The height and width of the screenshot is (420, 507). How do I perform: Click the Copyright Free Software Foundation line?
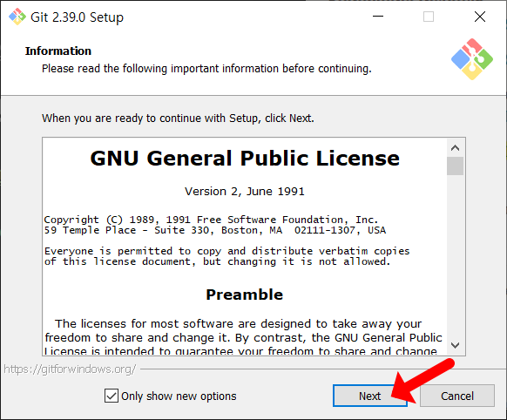tap(211, 220)
